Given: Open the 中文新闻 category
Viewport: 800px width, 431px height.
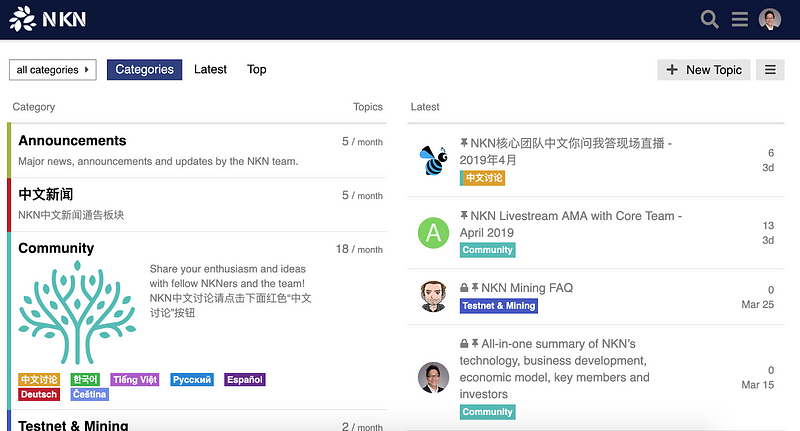Looking at the screenshot, I should pos(46,194).
